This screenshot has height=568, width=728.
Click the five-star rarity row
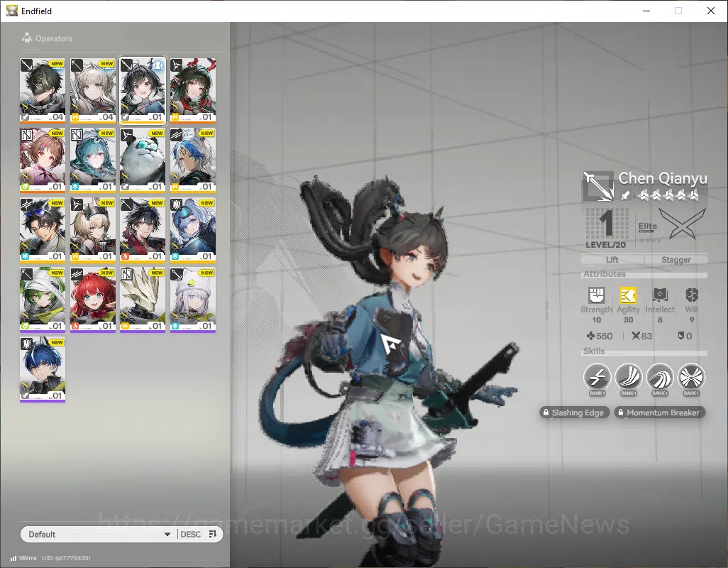coord(668,195)
